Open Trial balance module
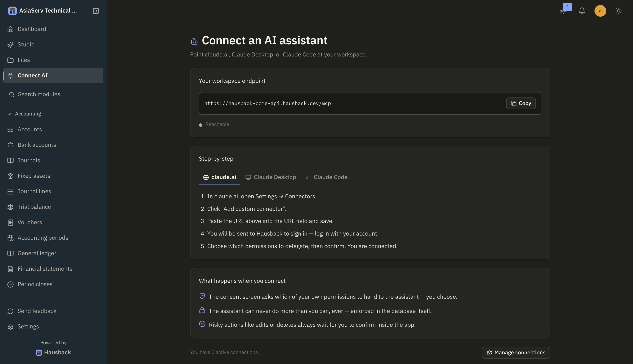The width and height of the screenshot is (633, 364). 53,207
